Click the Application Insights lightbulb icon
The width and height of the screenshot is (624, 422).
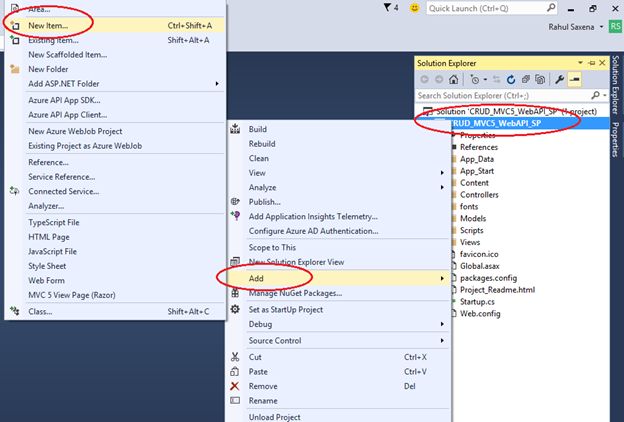click(235, 216)
